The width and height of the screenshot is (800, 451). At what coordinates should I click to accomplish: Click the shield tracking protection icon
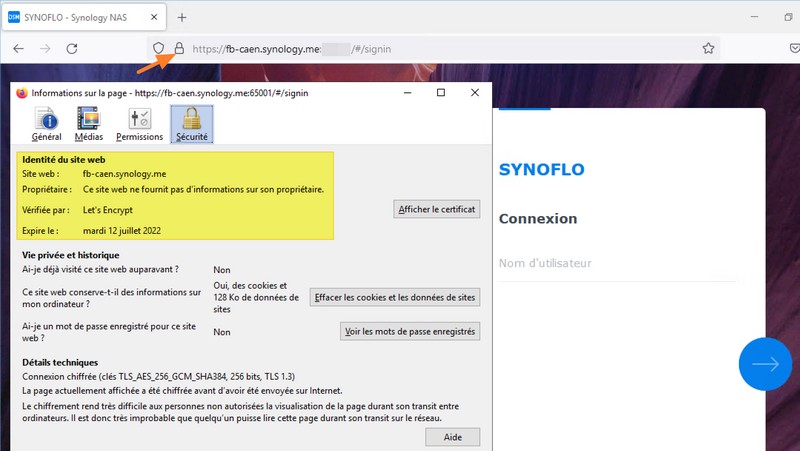(x=159, y=48)
